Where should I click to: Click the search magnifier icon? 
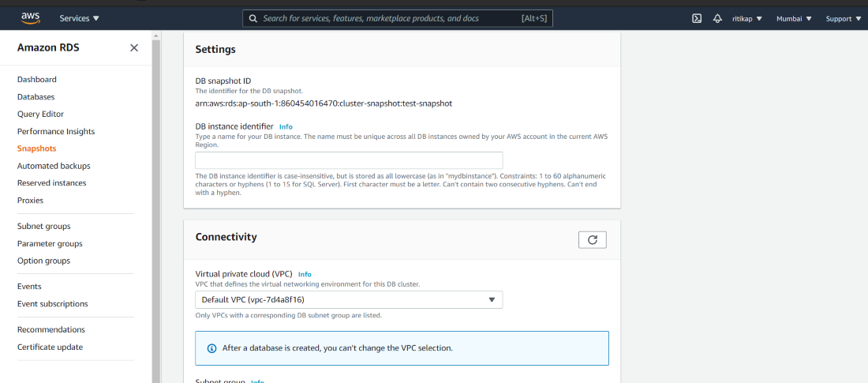coord(253,18)
